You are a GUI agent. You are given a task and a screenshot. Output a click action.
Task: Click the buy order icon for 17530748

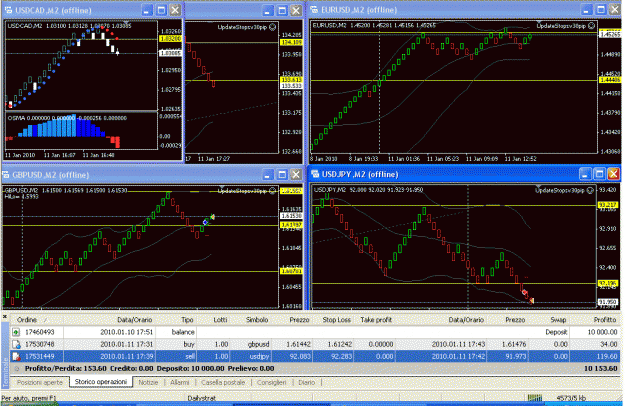(x=16, y=344)
